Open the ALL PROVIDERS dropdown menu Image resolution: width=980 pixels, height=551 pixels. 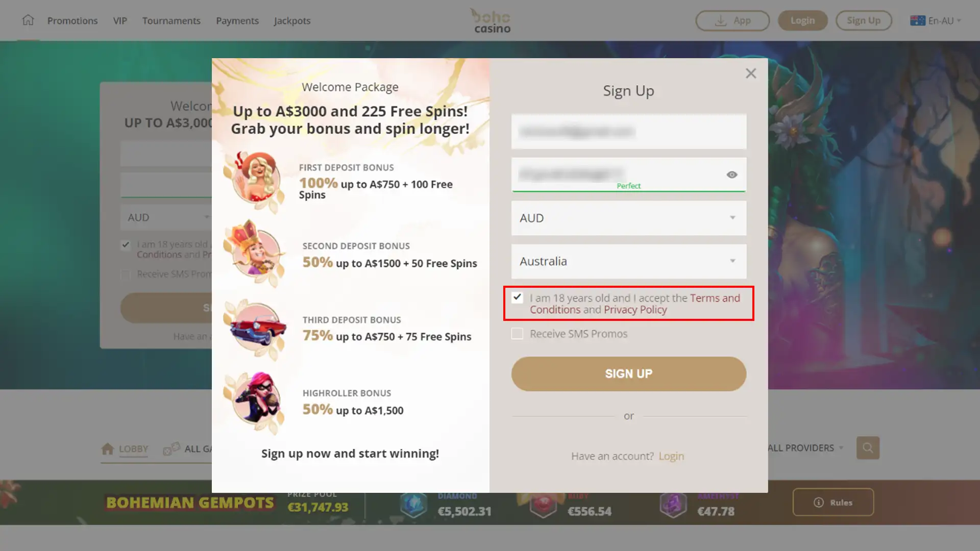click(805, 447)
